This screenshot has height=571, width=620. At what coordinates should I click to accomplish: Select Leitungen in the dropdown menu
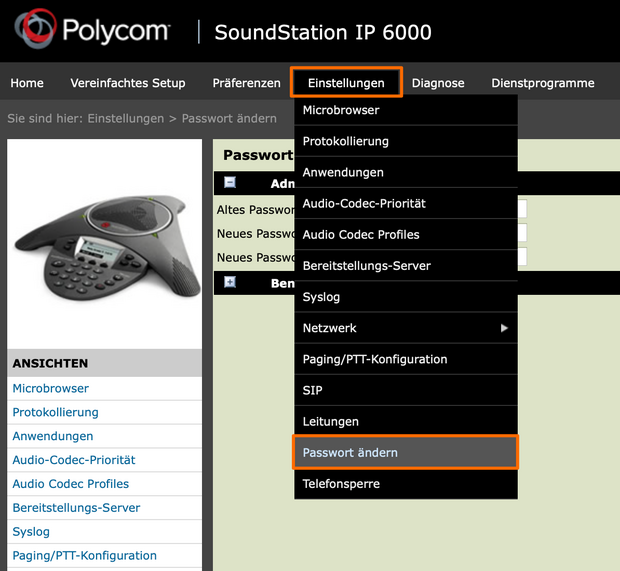[331, 421]
